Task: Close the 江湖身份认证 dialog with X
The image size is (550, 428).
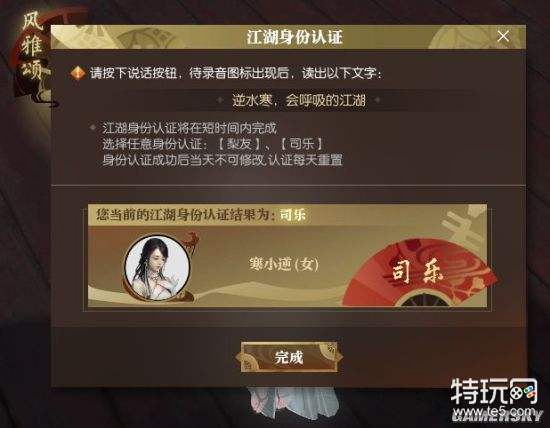Action: [503, 36]
